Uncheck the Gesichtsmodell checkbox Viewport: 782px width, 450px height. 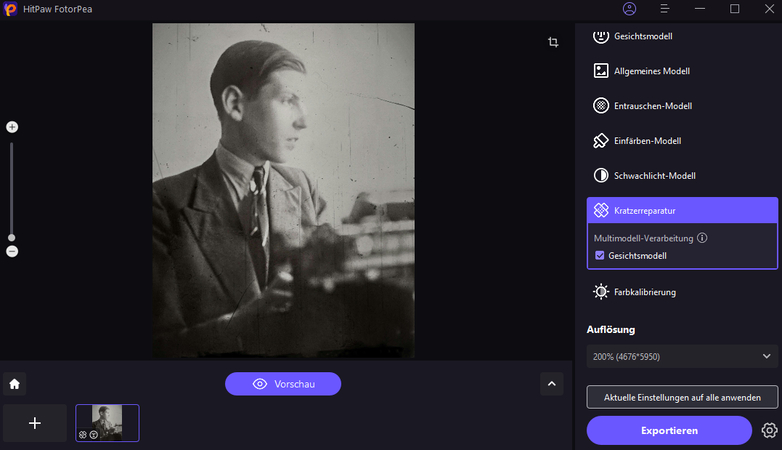[599, 256]
